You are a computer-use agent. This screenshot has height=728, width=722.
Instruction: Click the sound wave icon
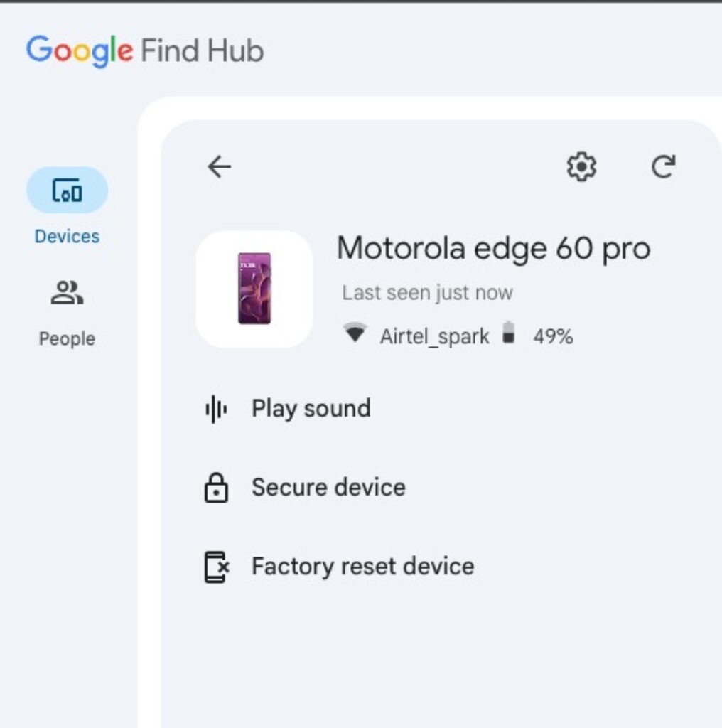click(216, 409)
